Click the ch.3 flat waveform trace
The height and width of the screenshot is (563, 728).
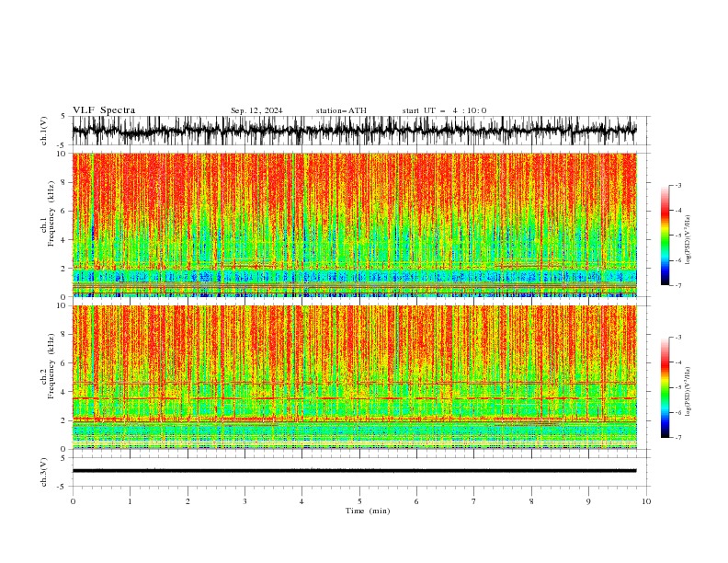(354, 471)
